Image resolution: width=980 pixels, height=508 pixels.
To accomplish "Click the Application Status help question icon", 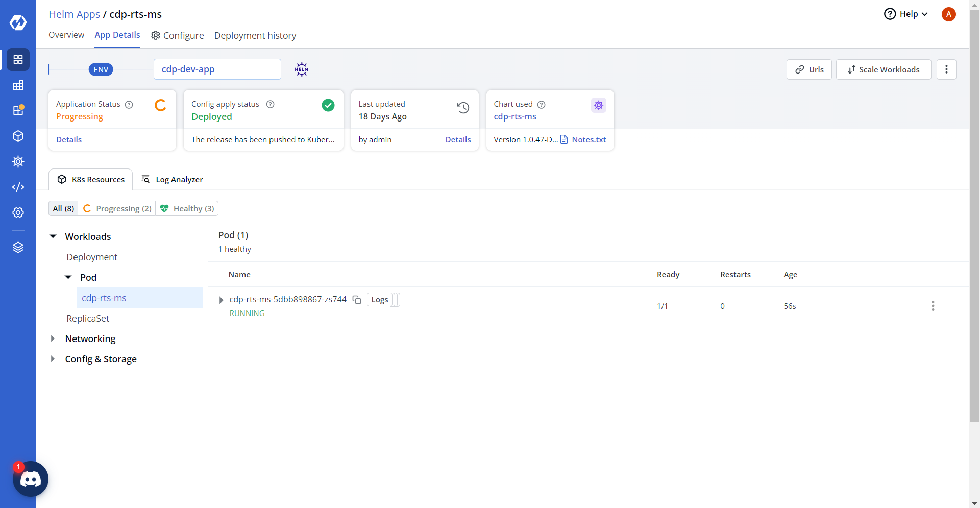I will pos(129,104).
